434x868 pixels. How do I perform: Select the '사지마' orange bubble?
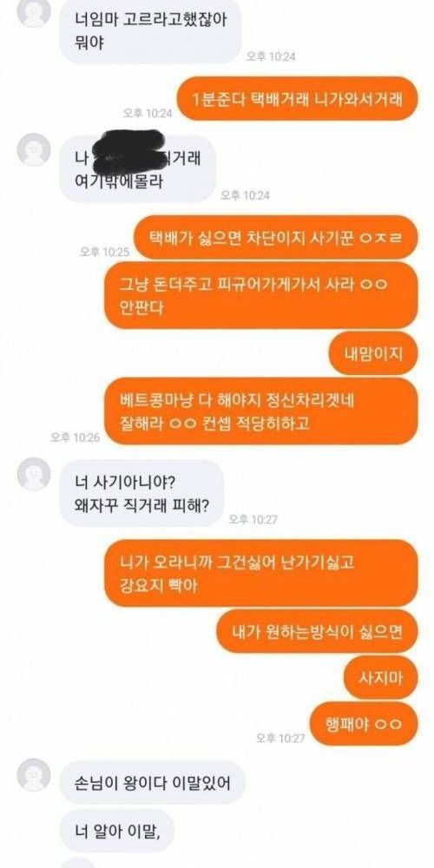380,678
